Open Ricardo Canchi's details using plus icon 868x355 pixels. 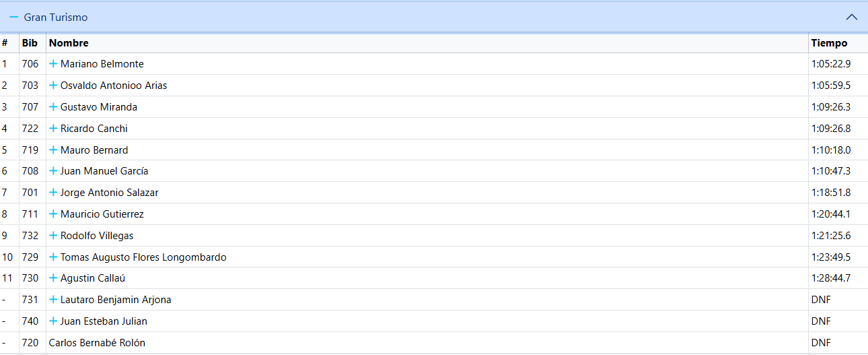53,129
